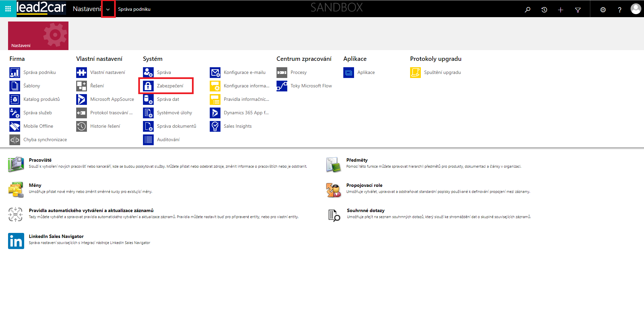The image size is (644, 325).
Task: Click the LinkedIn Sales Navigator icon
Action: click(16, 241)
